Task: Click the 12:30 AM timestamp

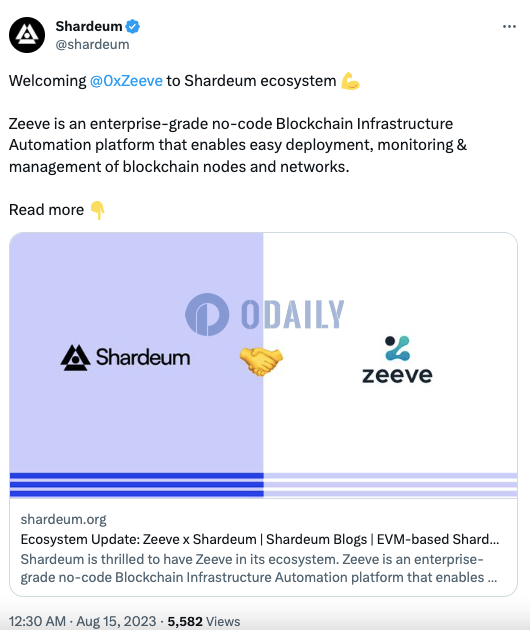Action: point(37,621)
